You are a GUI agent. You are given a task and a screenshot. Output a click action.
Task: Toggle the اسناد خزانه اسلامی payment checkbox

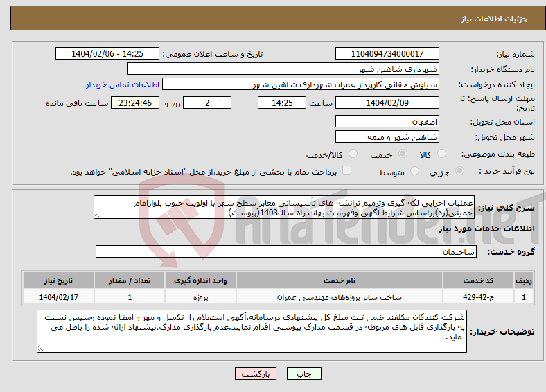click(x=346, y=170)
